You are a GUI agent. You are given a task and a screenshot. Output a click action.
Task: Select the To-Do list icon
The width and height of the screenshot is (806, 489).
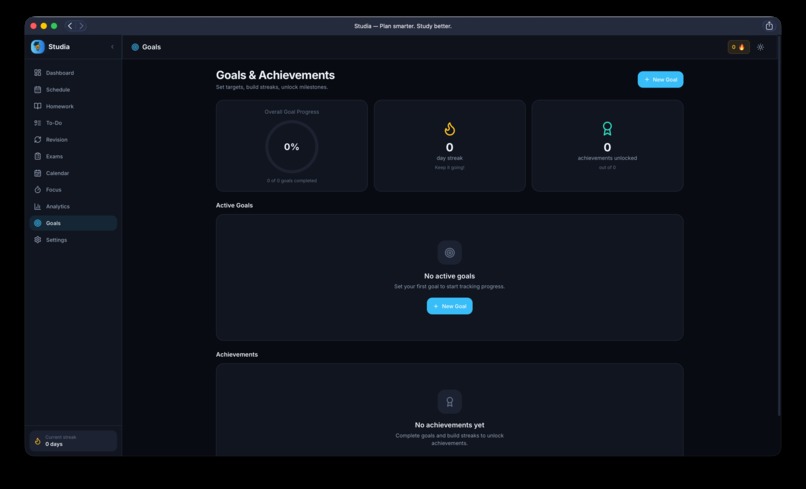click(x=38, y=123)
